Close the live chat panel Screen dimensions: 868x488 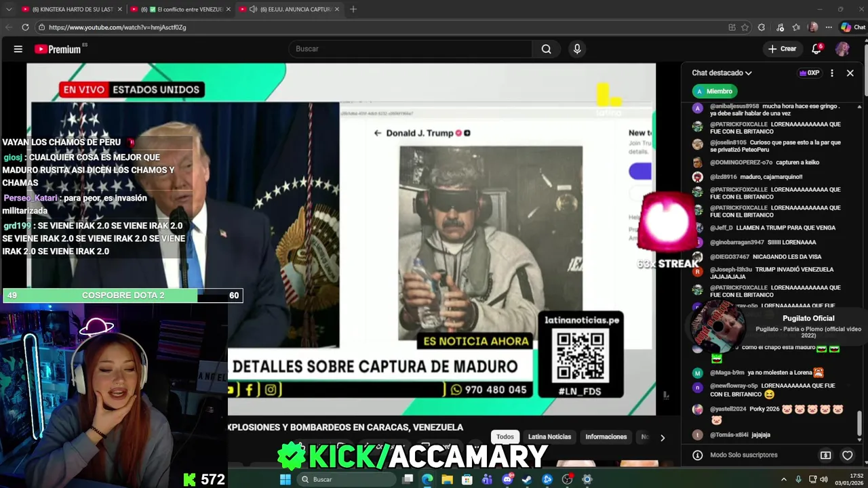(x=850, y=73)
